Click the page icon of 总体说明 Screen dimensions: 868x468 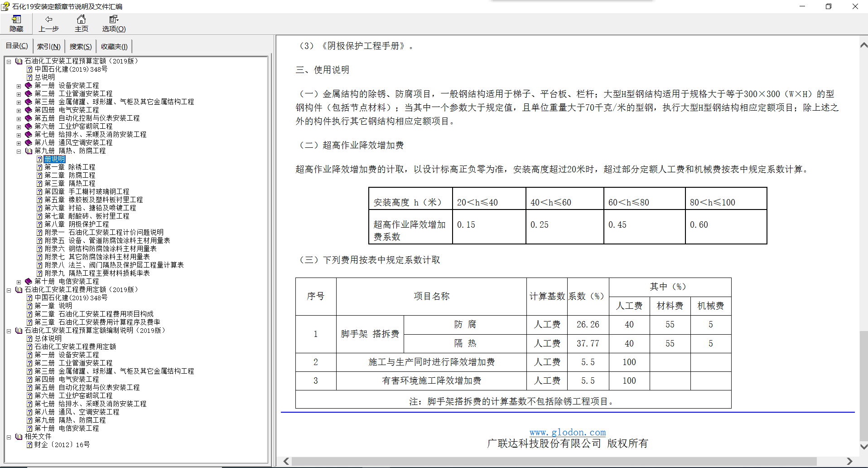click(x=29, y=338)
